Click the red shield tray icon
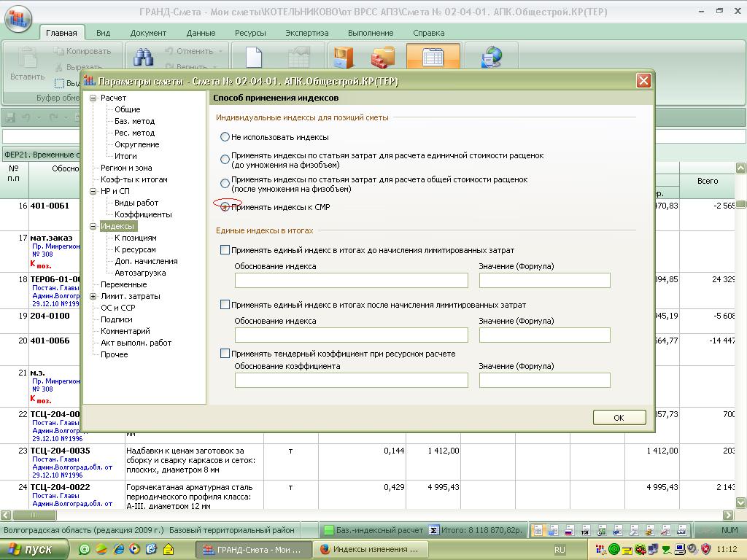This screenshot has height=560, width=747. point(706,550)
